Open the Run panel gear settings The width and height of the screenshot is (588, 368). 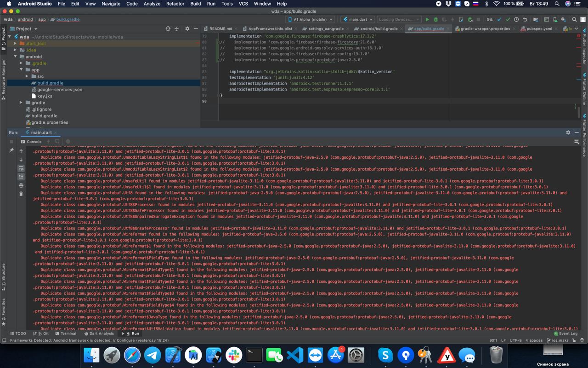point(568,132)
